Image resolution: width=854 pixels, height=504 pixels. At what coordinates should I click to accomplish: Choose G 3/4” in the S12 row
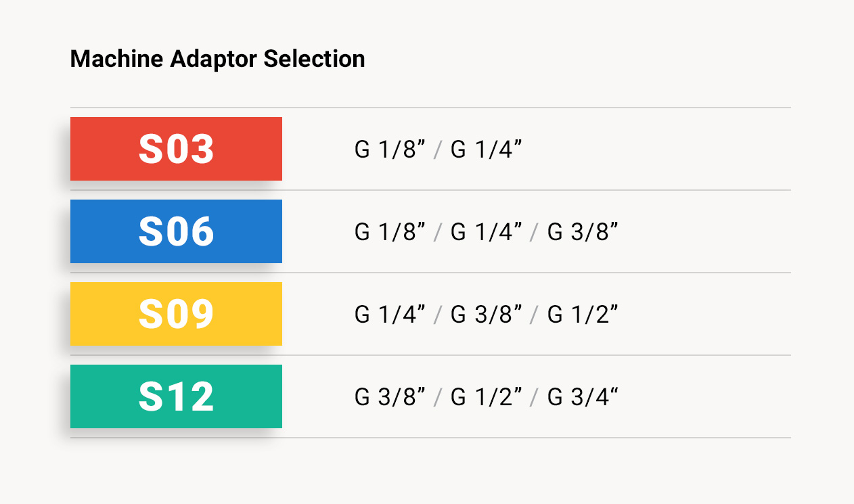[x=583, y=397]
